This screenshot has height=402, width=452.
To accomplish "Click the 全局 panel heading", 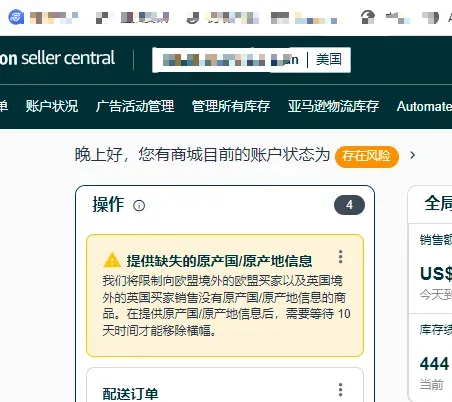I will [x=438, y=203].
